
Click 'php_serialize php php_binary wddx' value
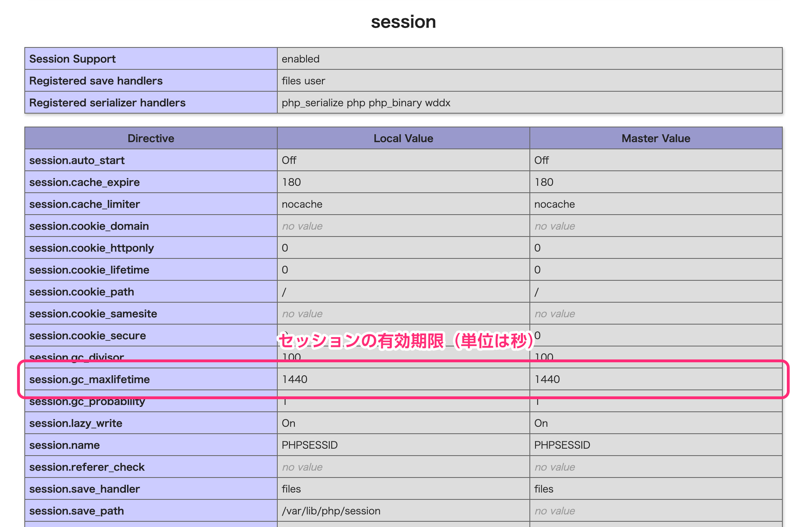pos(366,103)
